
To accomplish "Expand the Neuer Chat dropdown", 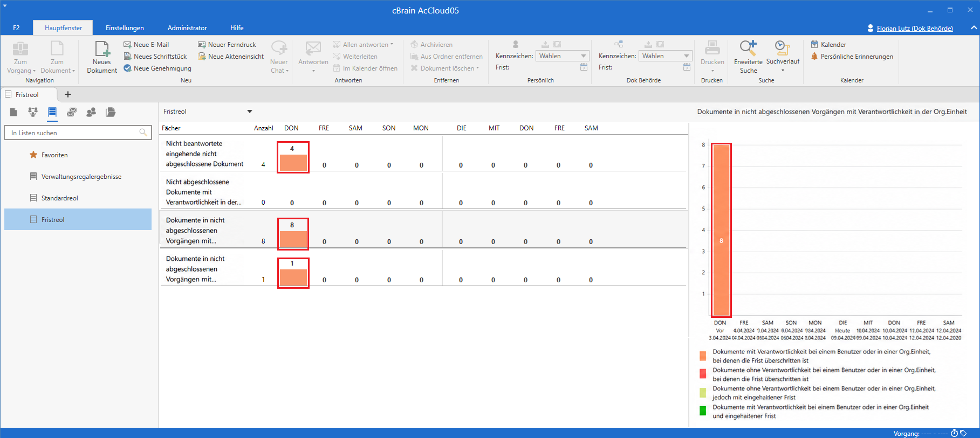I will tap(279, 57).
